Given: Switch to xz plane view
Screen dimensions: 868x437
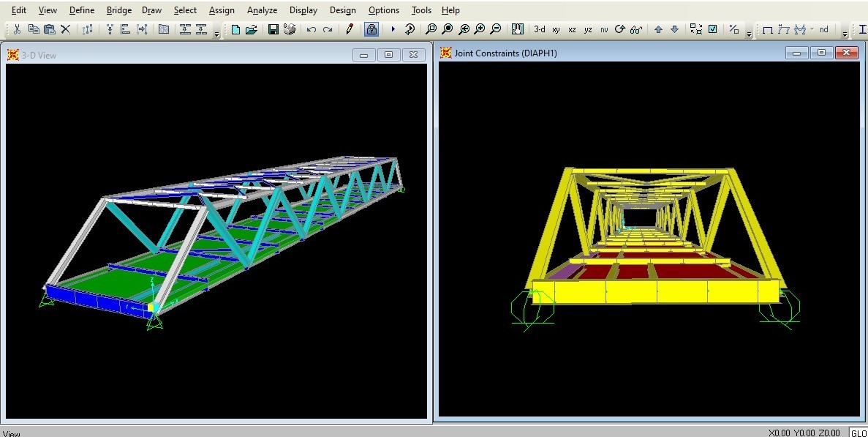Looking at the screenshot, I should click(x=572, y=29).
